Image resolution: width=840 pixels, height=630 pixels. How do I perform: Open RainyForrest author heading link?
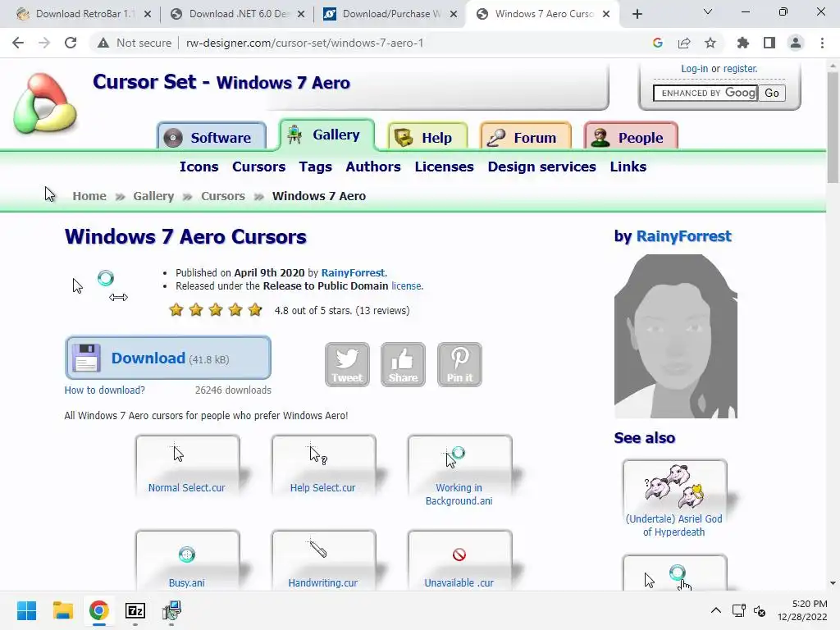pyautogui.click(x=683, y=236)
